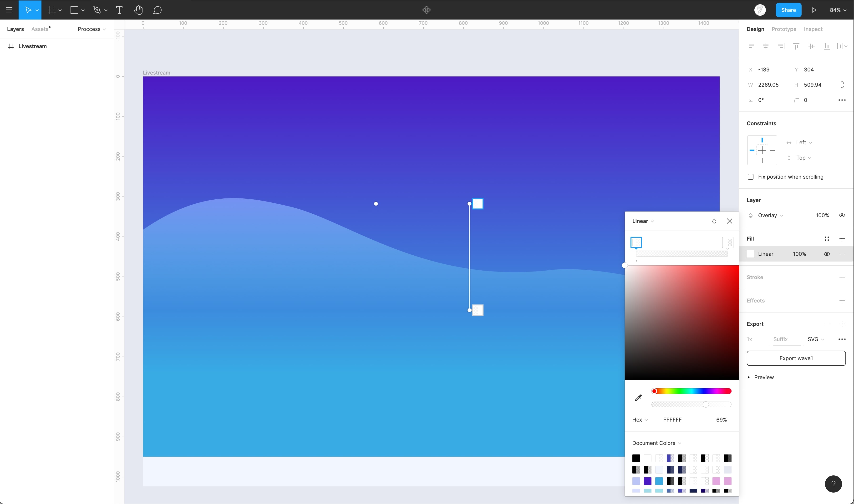Open the main menu hamburger
This screenshot has width=854, height=504.
tap(9, 10)
